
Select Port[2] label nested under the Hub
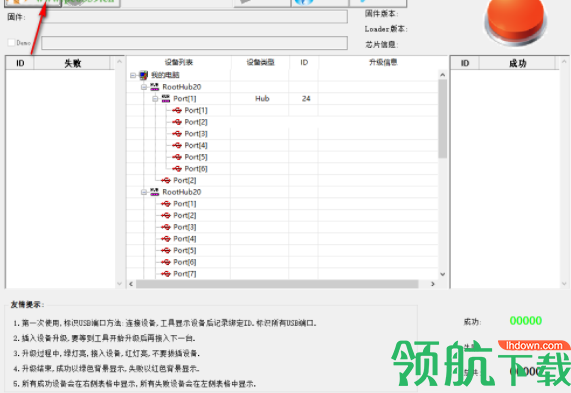click(x=196, y=122)
